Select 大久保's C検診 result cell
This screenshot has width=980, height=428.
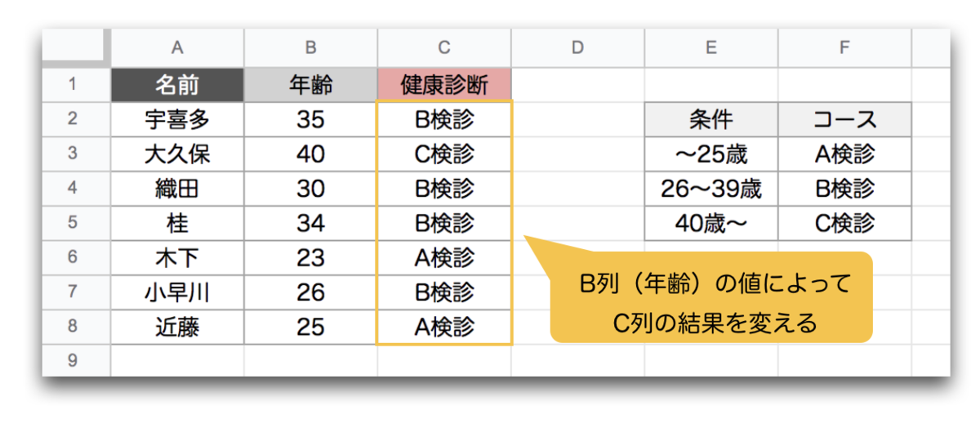445,154
